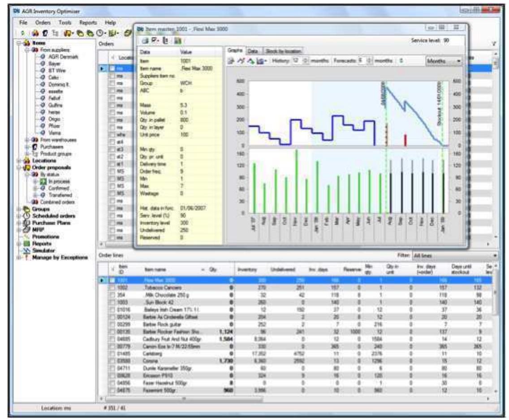
Task: Tick the checkbox for Corona order line
Action: 112,361
